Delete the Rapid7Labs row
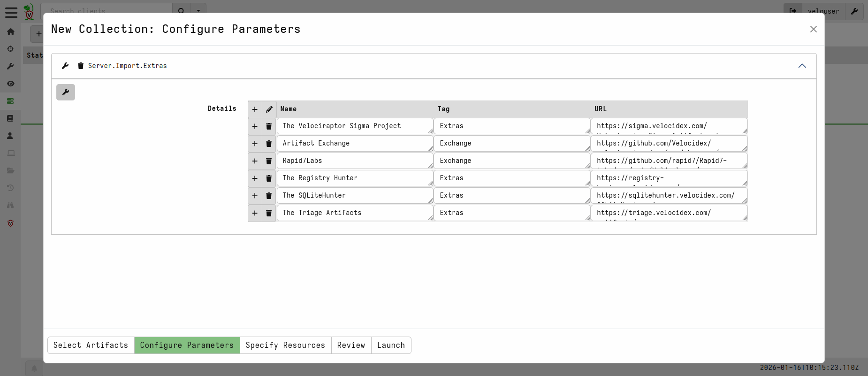This screenshot has width=868, height=376. tap(269, 161)
